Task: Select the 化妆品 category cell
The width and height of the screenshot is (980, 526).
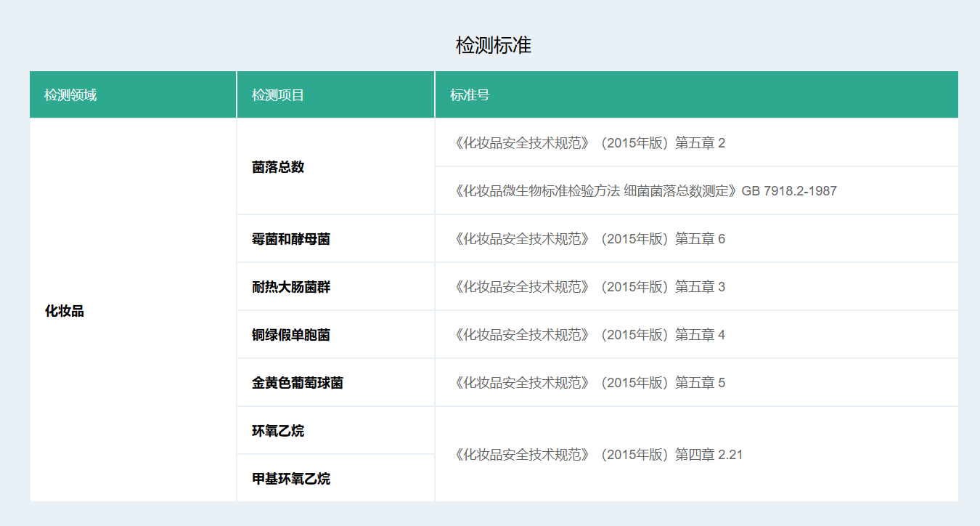Action: pyautogui.click(x=65, y=311)
